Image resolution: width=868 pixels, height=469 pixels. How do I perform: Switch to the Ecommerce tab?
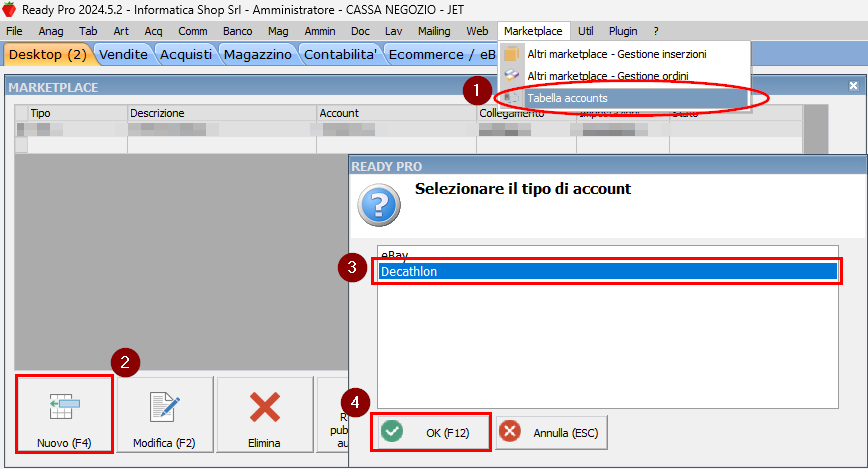click(441, 54)
